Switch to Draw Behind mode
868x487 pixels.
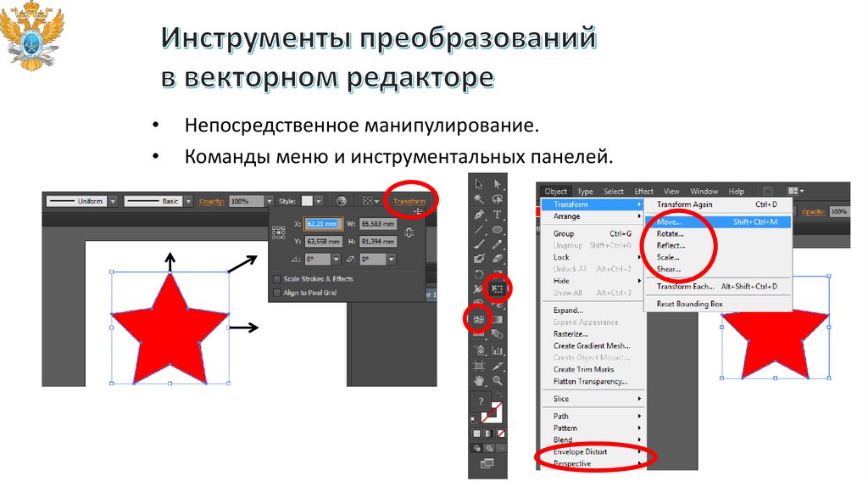point(489,448)
